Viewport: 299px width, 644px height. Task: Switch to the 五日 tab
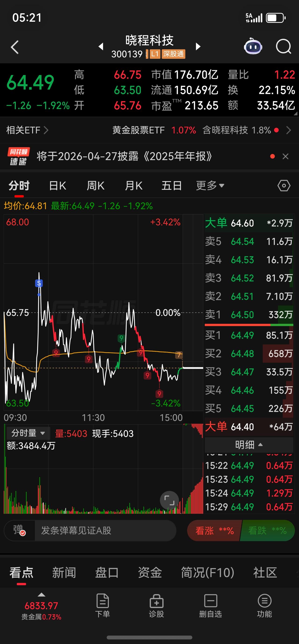point(171,186)
